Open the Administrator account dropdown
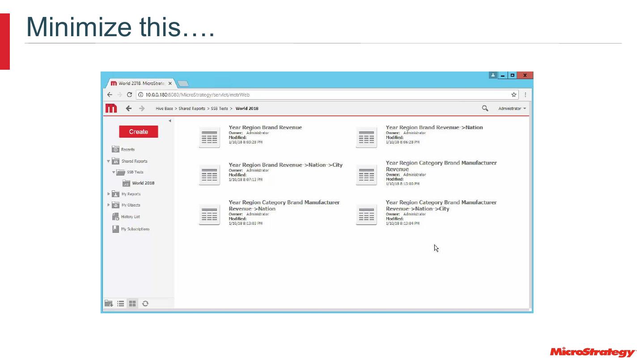 point(512,109)
